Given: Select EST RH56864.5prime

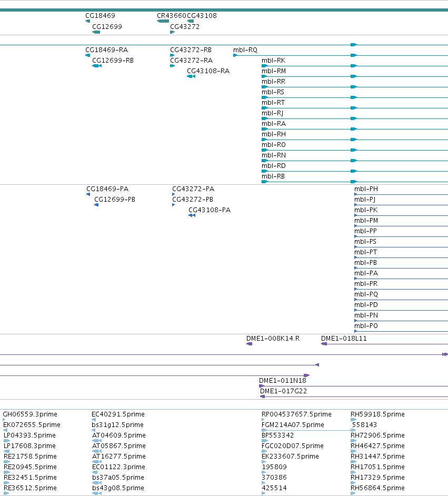Looking at the screenshot, I should point(377,488).
